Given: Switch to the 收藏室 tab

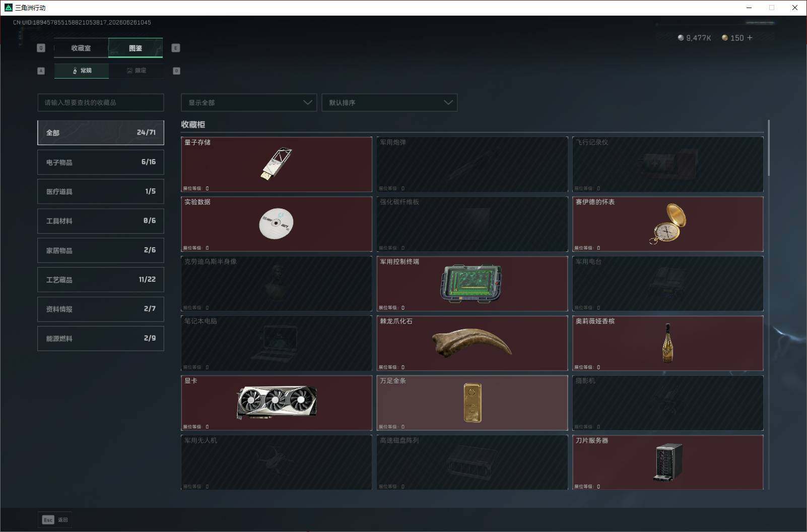Looking at the screenshot, I should pos(81,48).
